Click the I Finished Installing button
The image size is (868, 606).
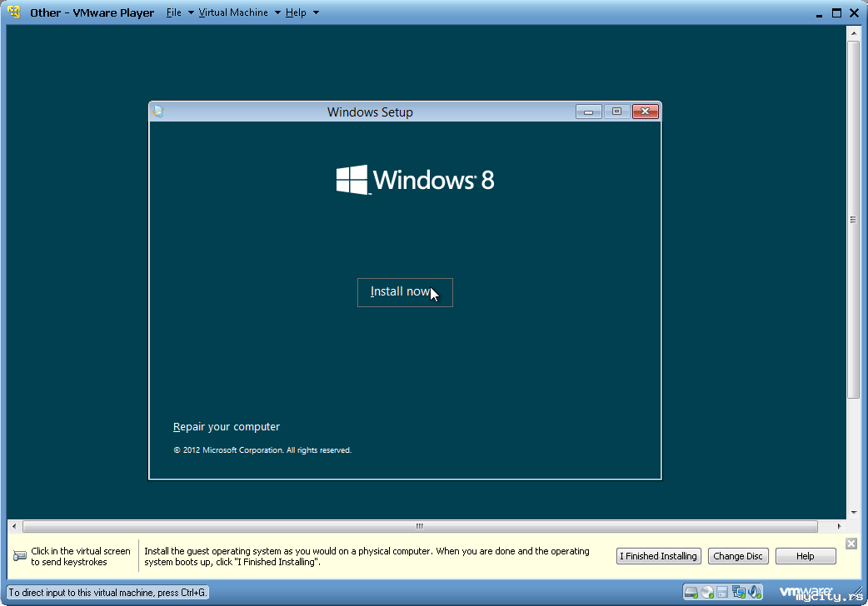[658, 556]
